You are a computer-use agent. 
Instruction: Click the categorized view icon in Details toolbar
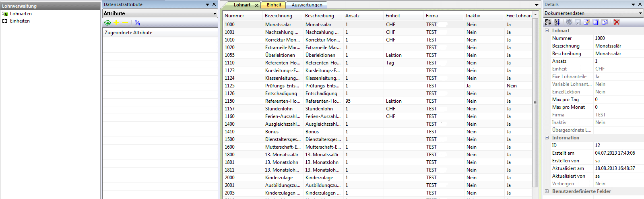tap(548, 23)
